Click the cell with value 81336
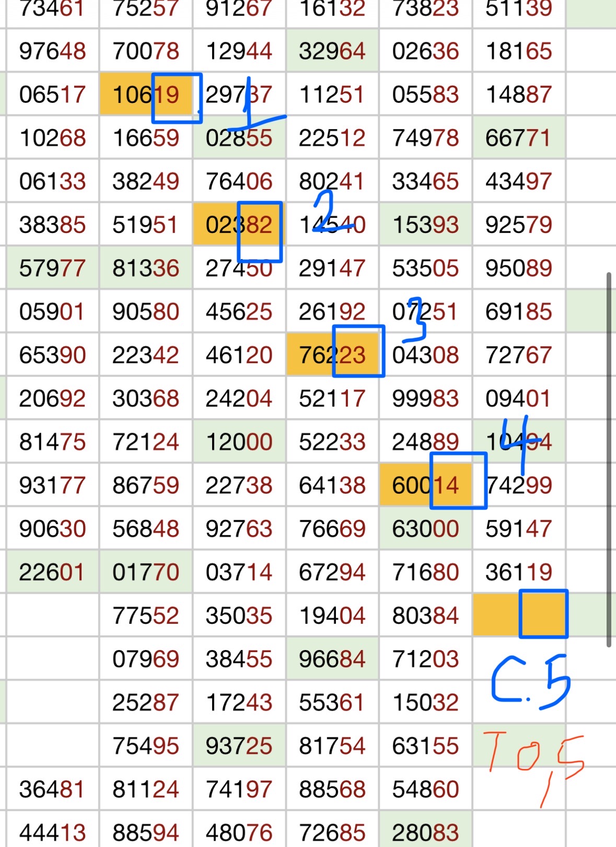The image size is (616, 847). [146, 268]
